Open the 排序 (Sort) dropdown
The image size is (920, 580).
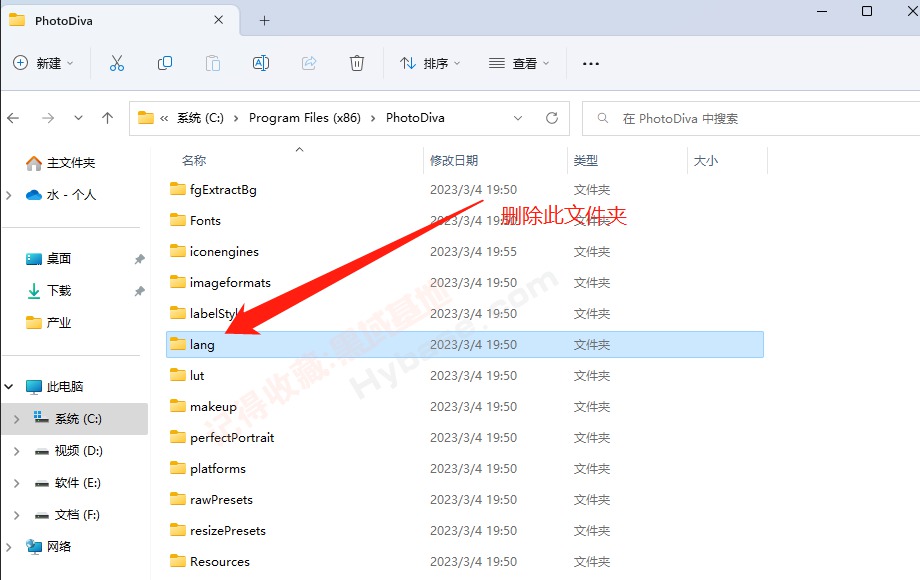[x=430, y=63]
